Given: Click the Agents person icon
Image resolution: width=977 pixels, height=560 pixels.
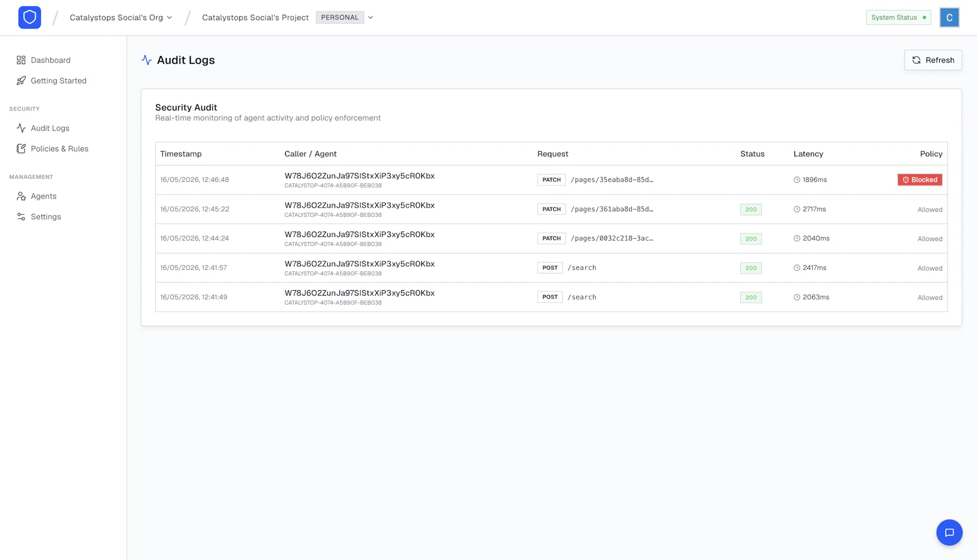Looking at the screenshot, I should [x=21, y=196].
